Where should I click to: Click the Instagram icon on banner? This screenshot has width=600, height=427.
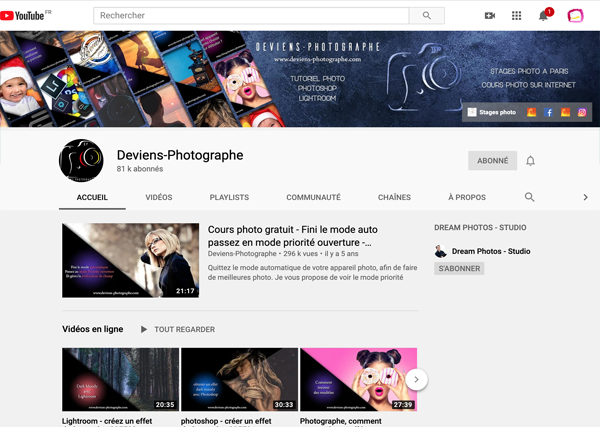tap(582, 112)
